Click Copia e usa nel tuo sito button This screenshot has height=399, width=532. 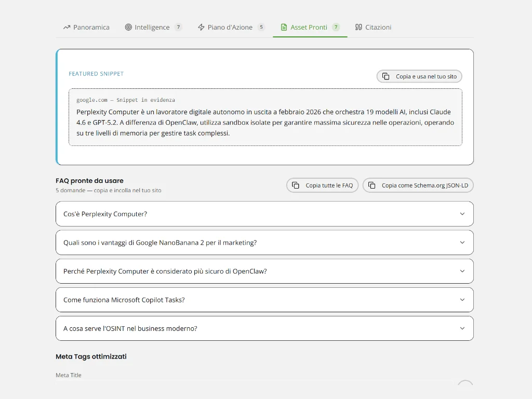coord(419,76)
